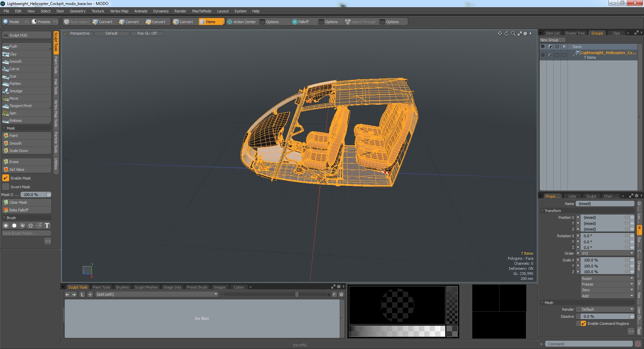Expand the Lightweight_Helicopter group tree

(x=574, y=55)
